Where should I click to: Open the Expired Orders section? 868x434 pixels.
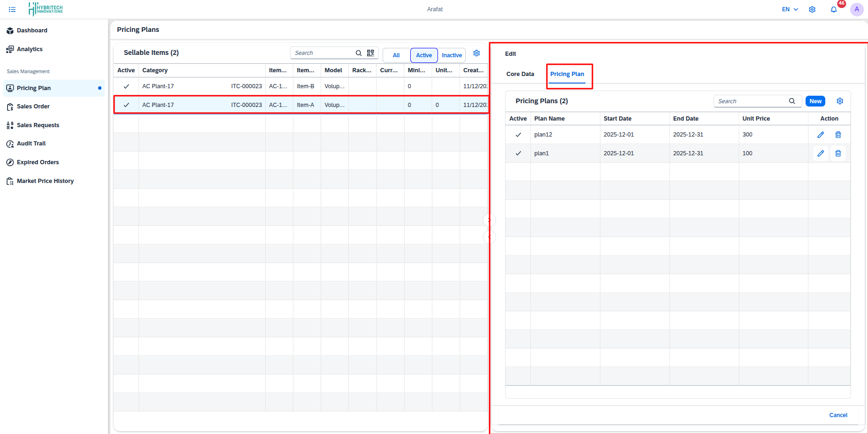[x=38, y=162]
